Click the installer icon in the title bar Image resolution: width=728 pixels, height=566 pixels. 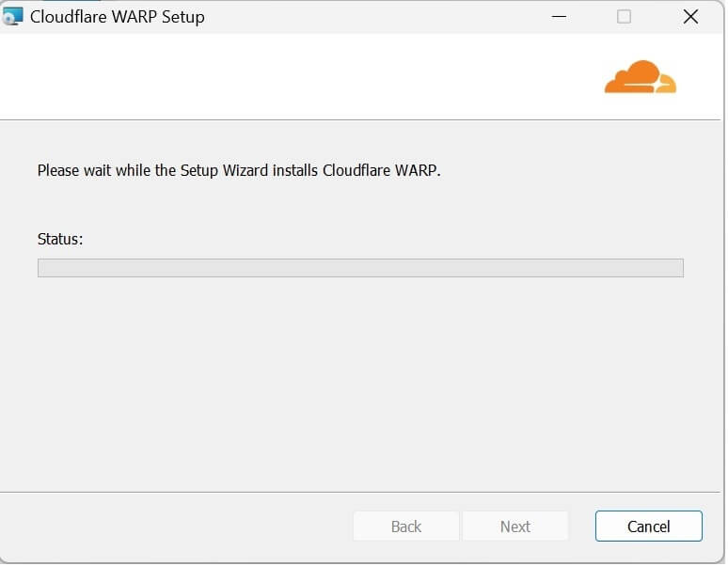(13, 16)
